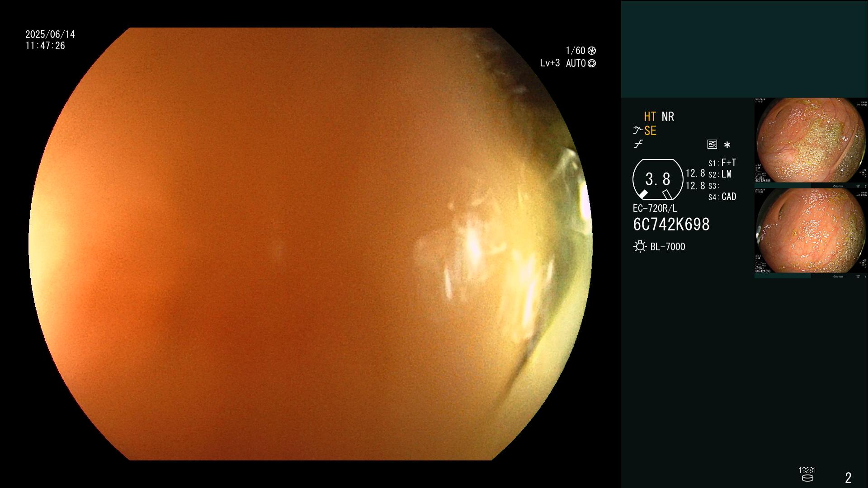Click the AUTO iris aperture icon
The image size is (868, 488).
tap(591, 63)
